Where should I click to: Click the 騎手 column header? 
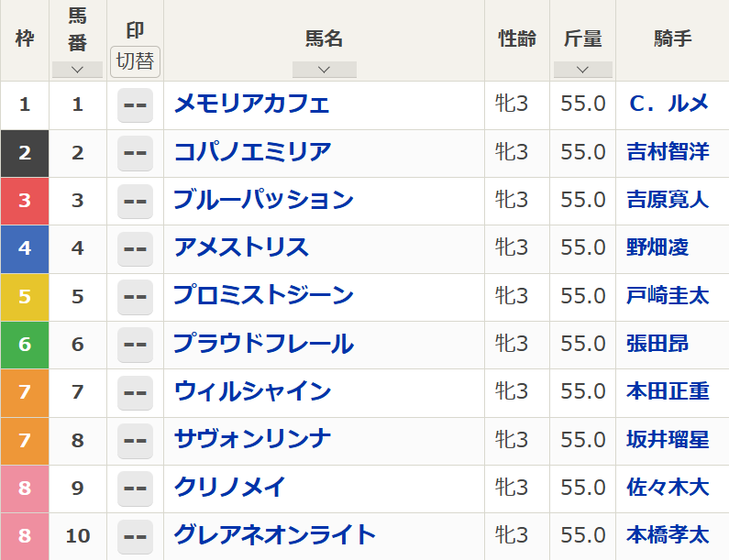pos(672,39)
